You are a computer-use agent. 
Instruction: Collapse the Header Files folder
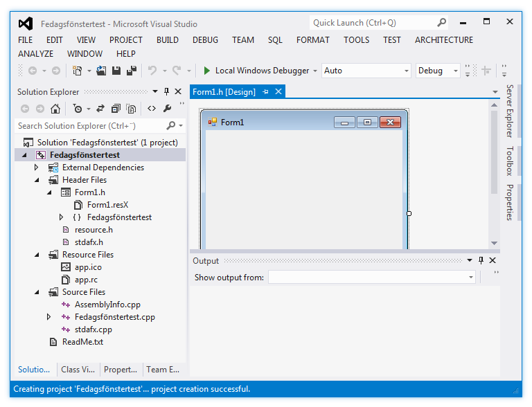click(37, 180)
